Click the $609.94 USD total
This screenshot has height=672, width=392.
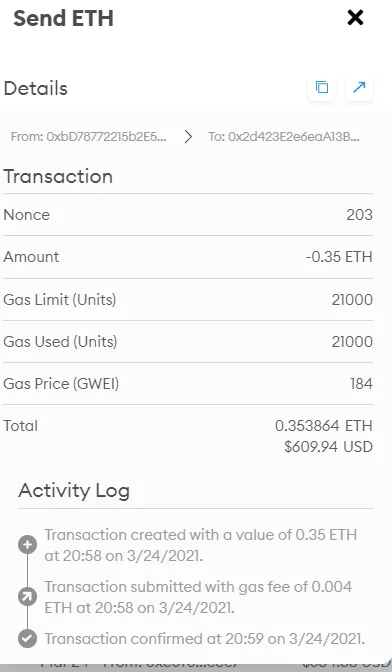tap(329, 447)
